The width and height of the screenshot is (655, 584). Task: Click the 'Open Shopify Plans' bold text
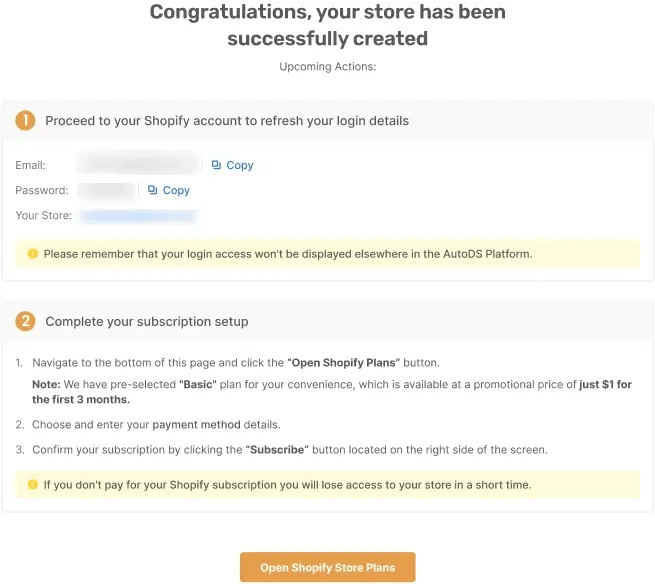click(x=343, y=363)
